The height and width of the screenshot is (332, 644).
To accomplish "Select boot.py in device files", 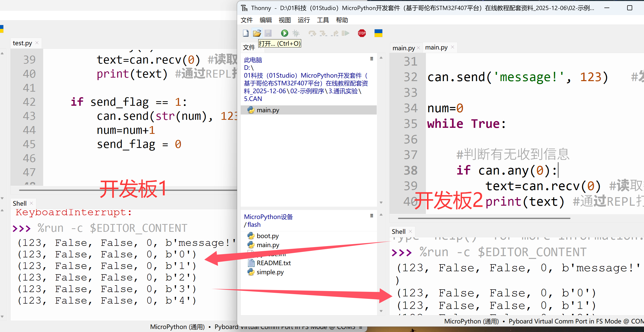I will pos(267,236).
